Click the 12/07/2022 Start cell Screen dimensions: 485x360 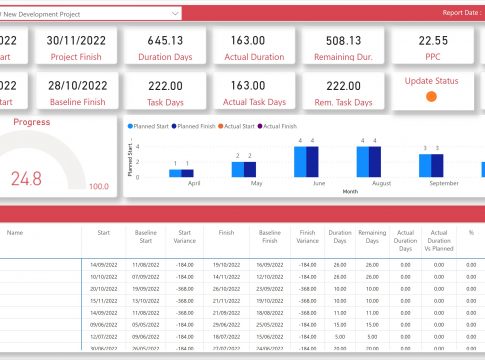[104, 337]
